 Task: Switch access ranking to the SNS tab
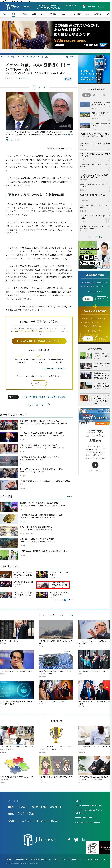point(104,95)
